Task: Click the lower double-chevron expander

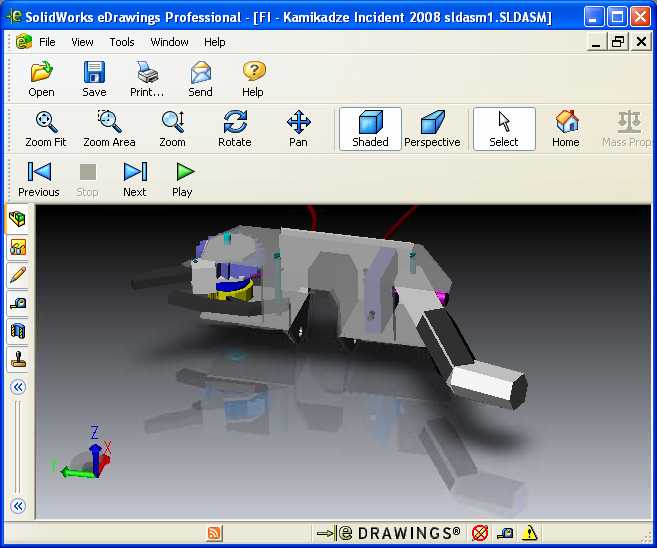Action: tap(18, 506)
